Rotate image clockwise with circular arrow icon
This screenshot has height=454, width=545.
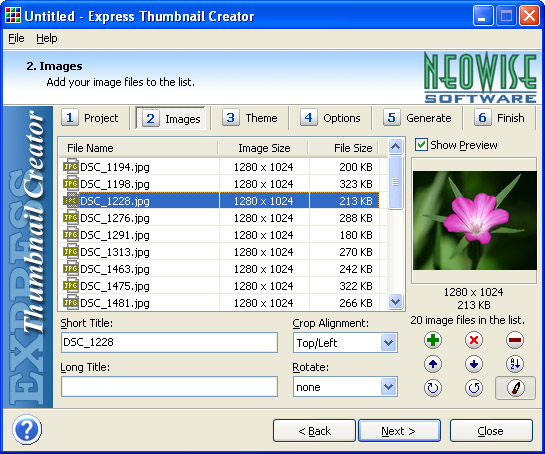pyautogui.click(x=433, y=388)
